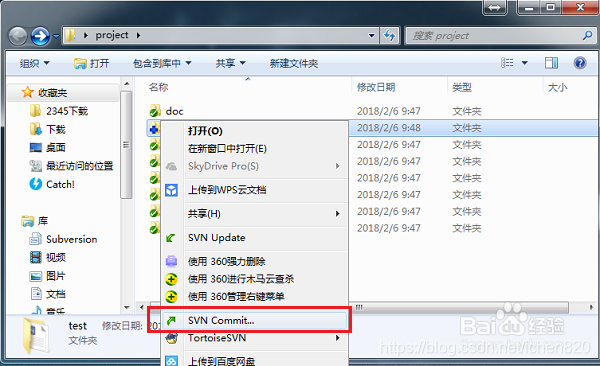Image resolution: width=600 pixels, height=366 pixels.
Task: Click the horizontal scrollbar right arrow
Action: point(591,307)
